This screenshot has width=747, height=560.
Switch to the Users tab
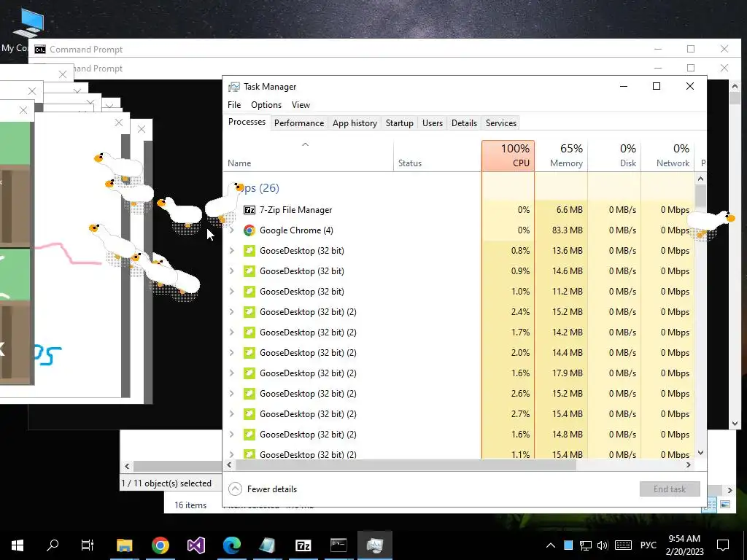tap(433, 122)
